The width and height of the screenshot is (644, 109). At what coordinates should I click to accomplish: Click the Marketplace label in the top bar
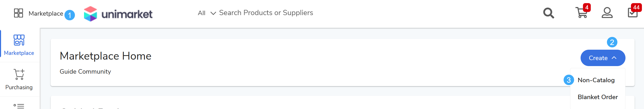click(x=46, y=14)
